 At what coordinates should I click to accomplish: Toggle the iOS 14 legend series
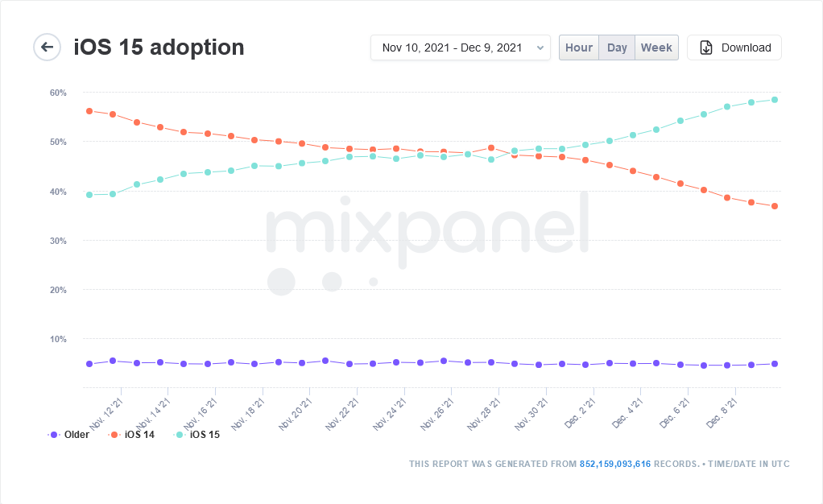pyautogui.click(x=131, y=435)
